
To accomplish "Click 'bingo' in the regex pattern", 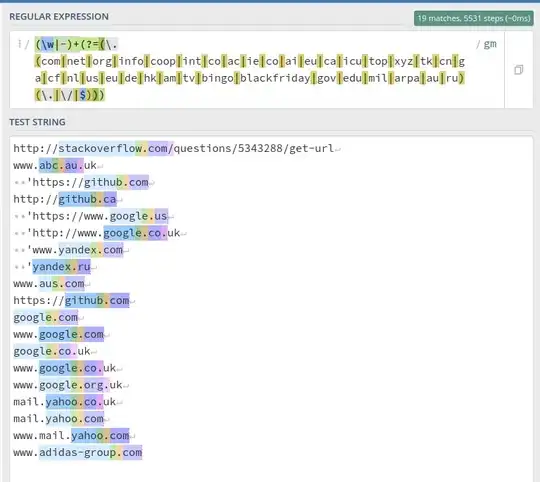I will coord(218,78).
